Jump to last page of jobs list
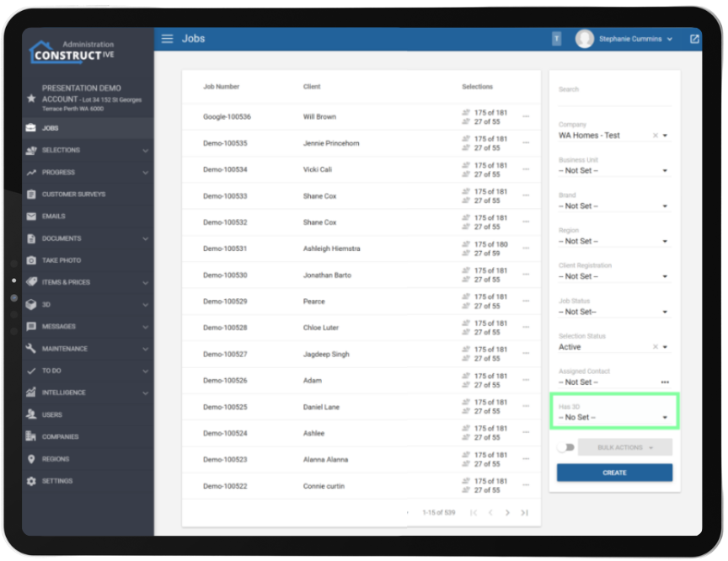This screenshot has height=561, width=728. [x=524, y=512]
